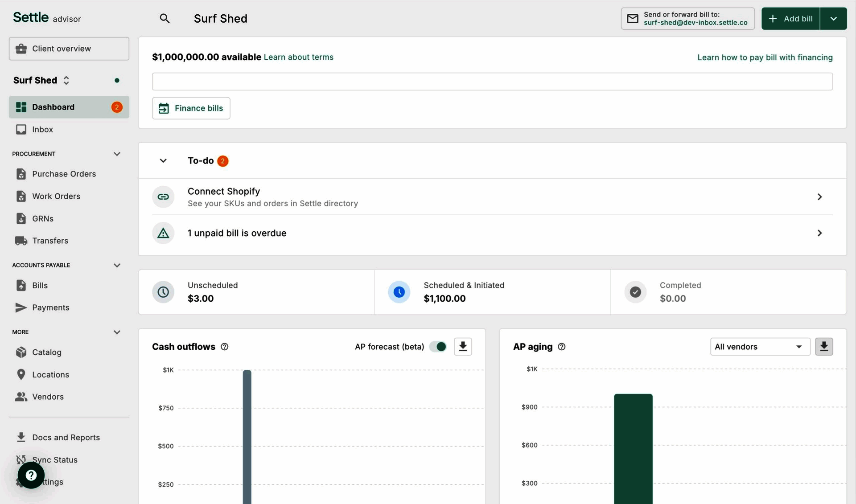Switch to the Inbox tab
The width and height of the screenshot is (856, 504).
[41, 129]
